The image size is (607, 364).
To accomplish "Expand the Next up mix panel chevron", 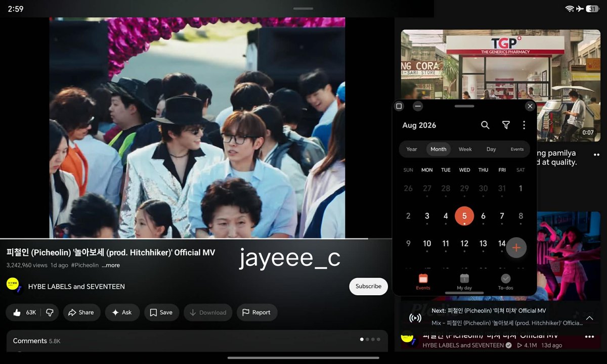I will coord(589,318).
